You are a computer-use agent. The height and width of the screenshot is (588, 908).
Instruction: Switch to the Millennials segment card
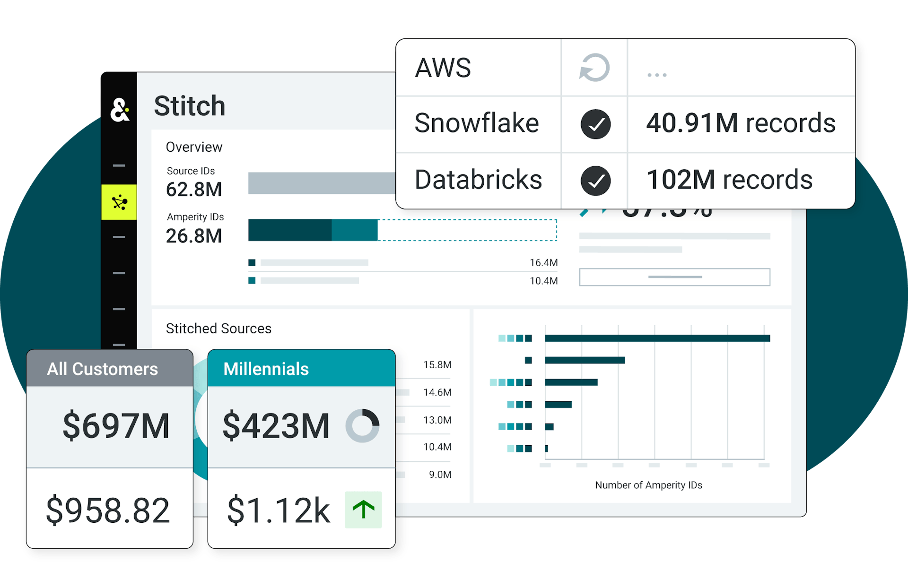(x=266, y=369)
